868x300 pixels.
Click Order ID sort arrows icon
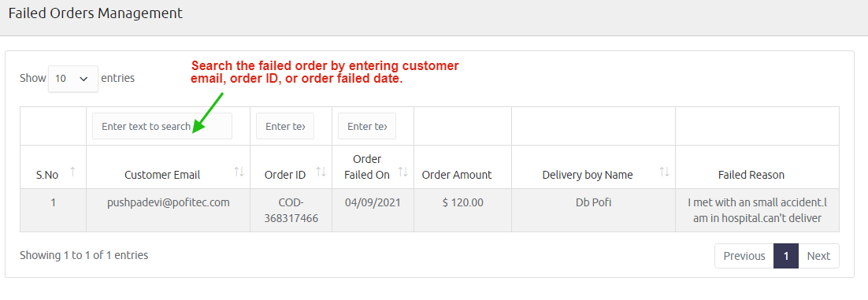point(321,172)
